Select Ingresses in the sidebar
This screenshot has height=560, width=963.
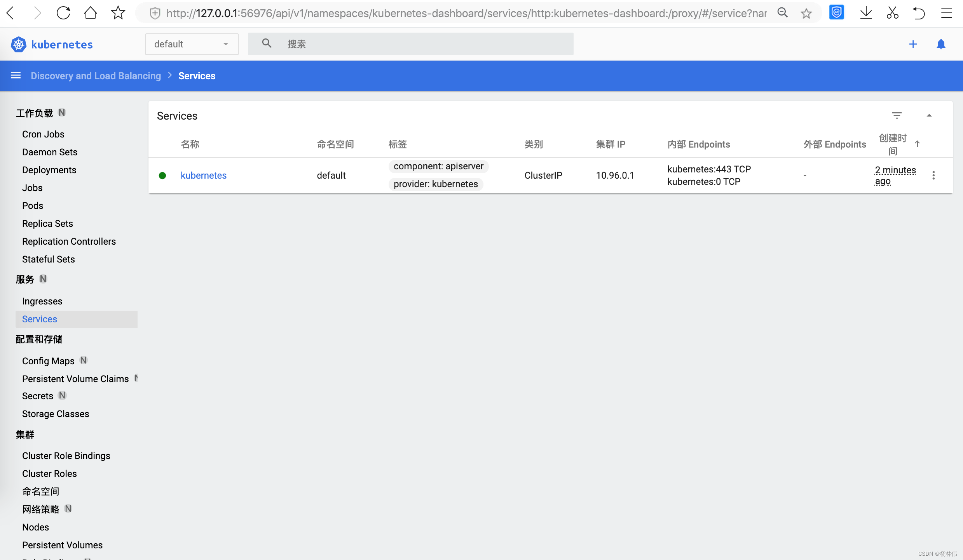tap(42, 301)
